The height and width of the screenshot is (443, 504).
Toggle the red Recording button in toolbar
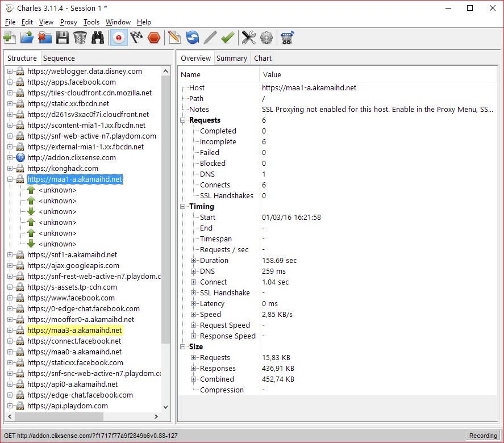pos(119,38)
